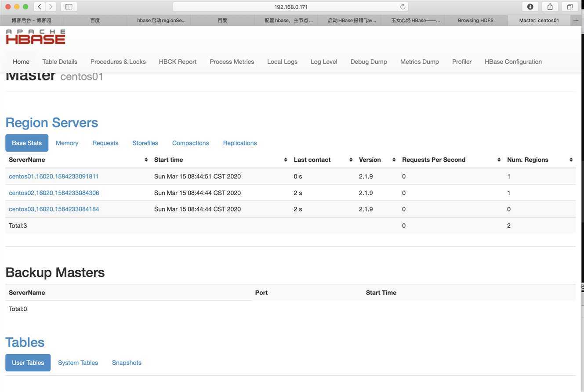
Task: Click the Tables heading link
Action: click(x=25, y=342)
